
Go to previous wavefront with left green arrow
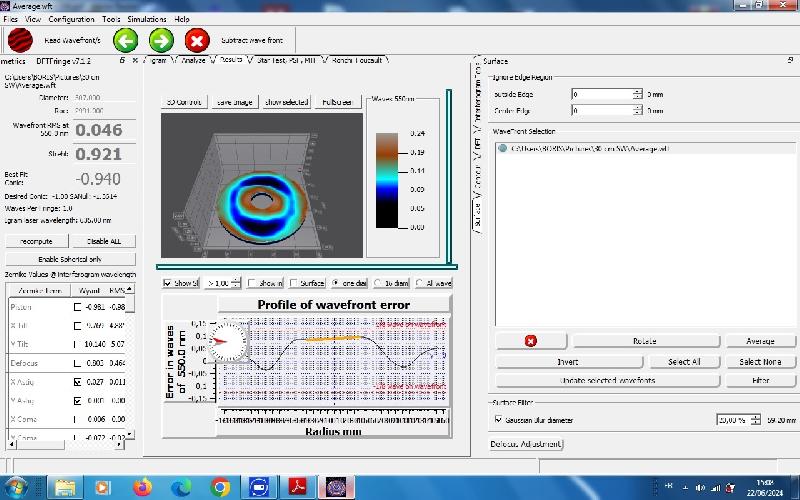tap(126, 40)
